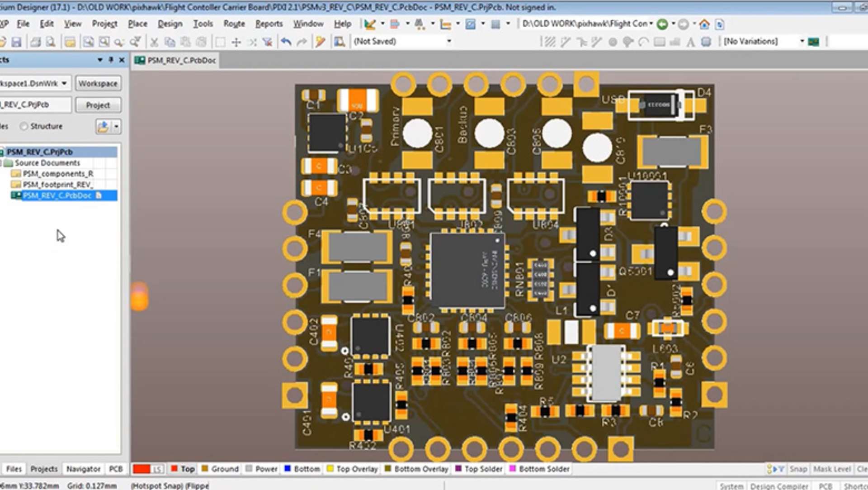Click the Workspace button
Image resolution: width=868 pixels, height=490 pixels.
click(98, 83)
